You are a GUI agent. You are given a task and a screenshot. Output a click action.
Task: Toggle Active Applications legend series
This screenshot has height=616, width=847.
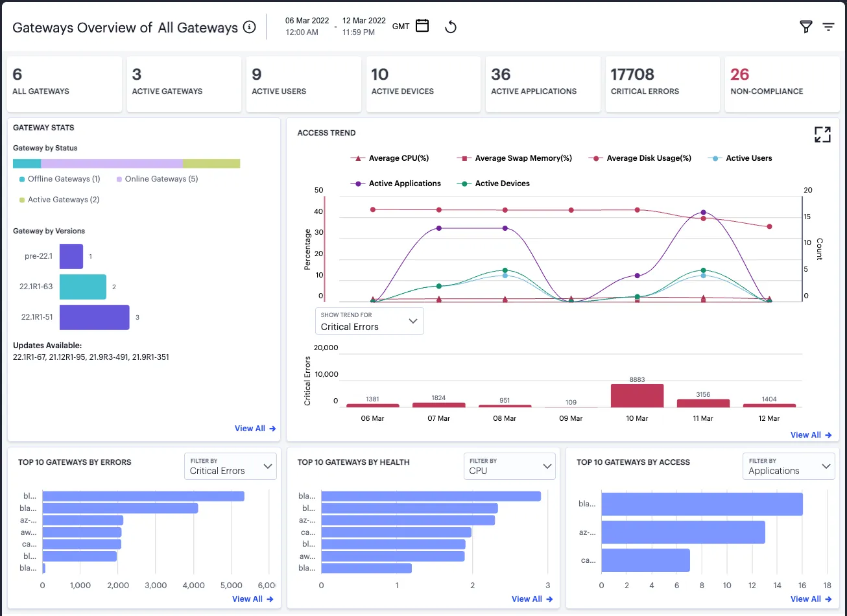(x=396, y=184)
